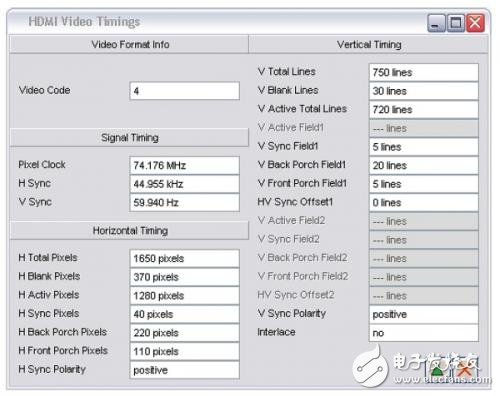The width and height of the screenshot is (500, 396).
Task: Click the Interlace value field
Action: [x=424, y=333]
